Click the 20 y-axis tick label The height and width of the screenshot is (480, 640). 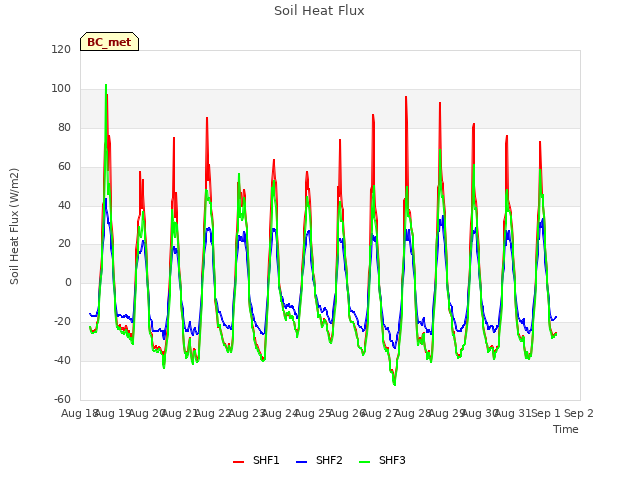point(64,244)
